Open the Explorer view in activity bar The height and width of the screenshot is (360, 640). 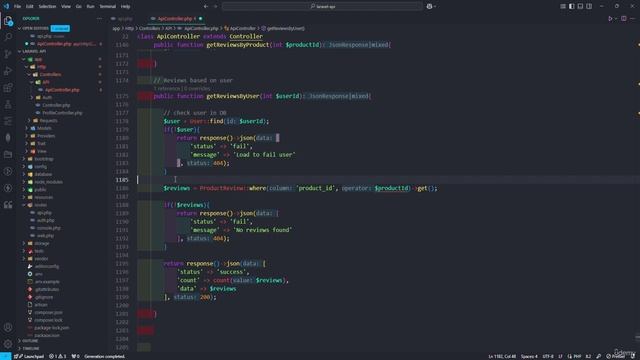[x=8, y=21]
